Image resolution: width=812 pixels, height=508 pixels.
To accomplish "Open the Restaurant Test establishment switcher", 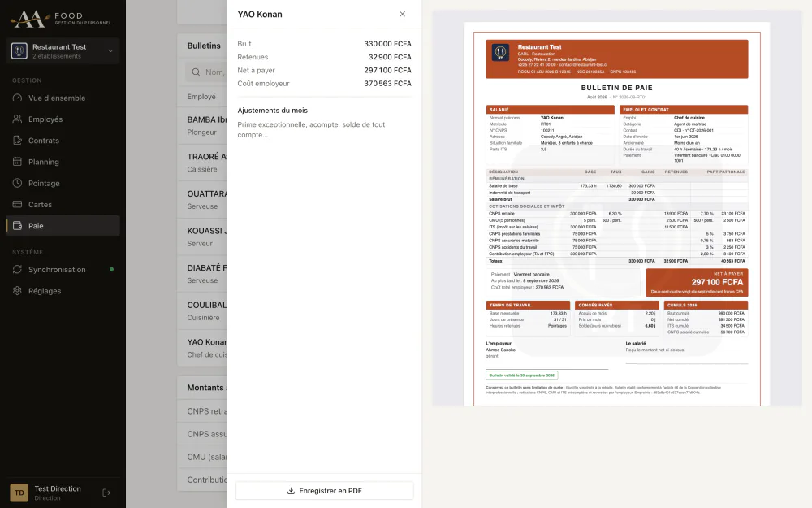I will pyautogui.click(x=63, y=50).
